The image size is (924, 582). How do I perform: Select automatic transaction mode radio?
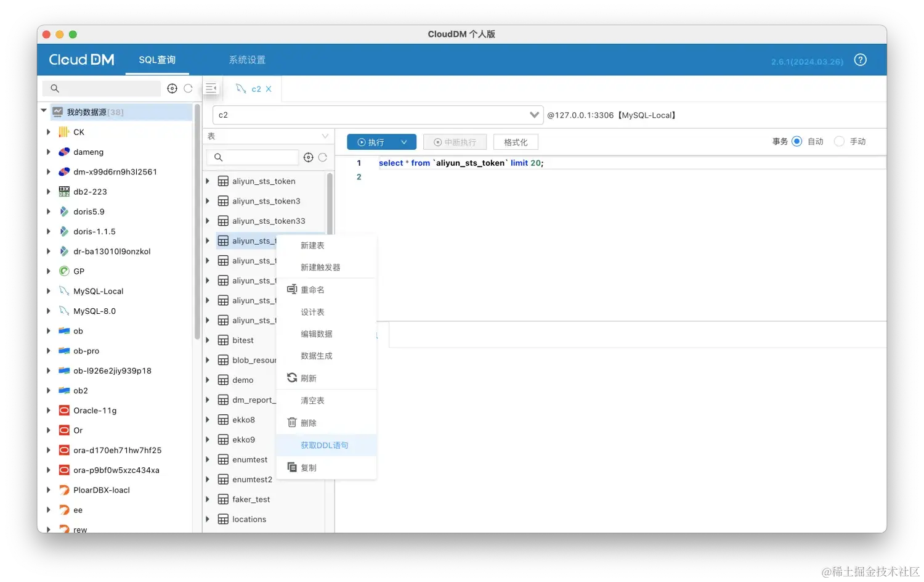coord(796,141)
